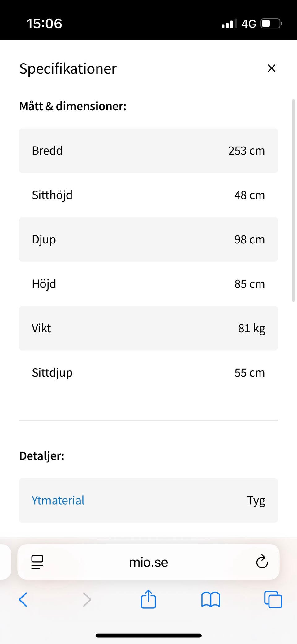Tap the Bredd 253 cm row
This screenshot has height=644, width=297.
coord(148,151)
